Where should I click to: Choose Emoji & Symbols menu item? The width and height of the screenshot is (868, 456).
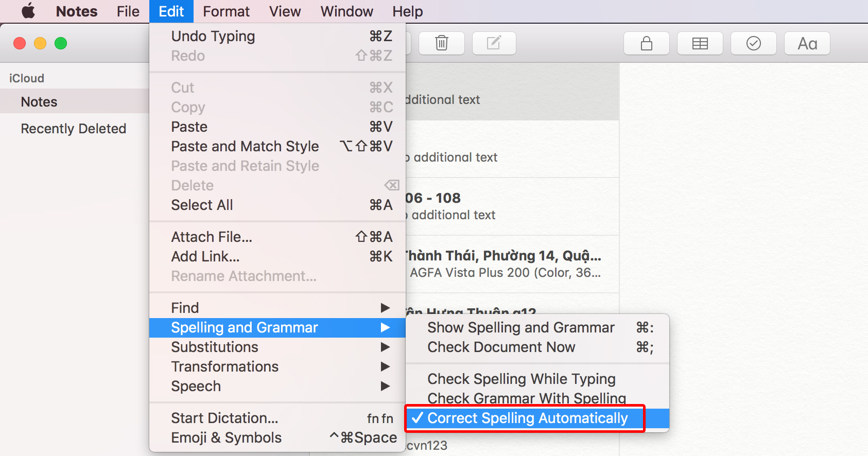(226, 437)
